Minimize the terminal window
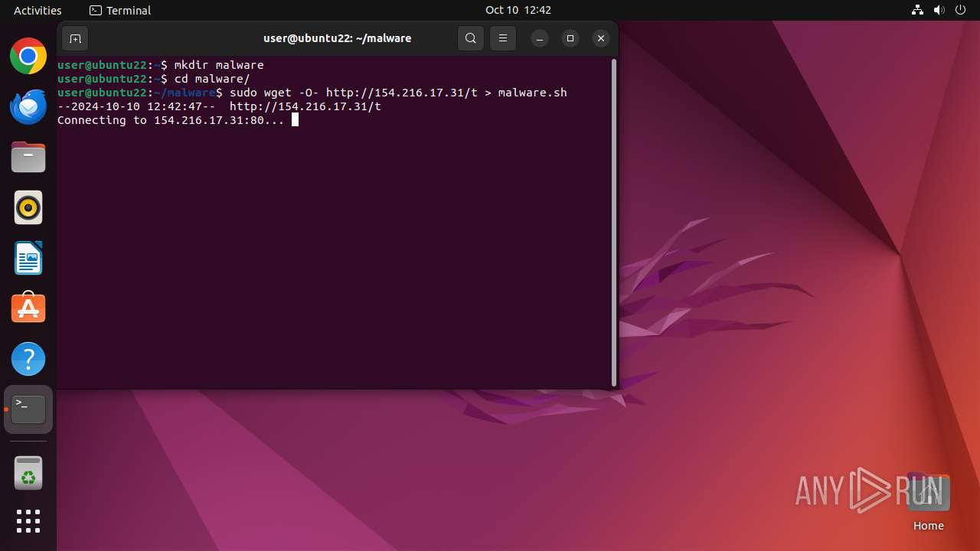 click(540, 38)
